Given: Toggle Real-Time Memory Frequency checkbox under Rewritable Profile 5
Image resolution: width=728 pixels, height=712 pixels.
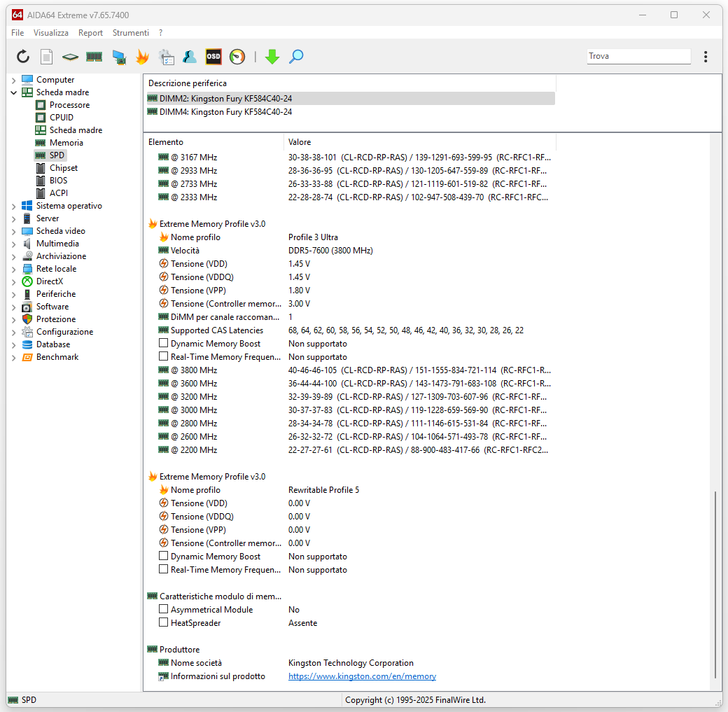Looking at the screenshot, I should click(x=163, y=569).
